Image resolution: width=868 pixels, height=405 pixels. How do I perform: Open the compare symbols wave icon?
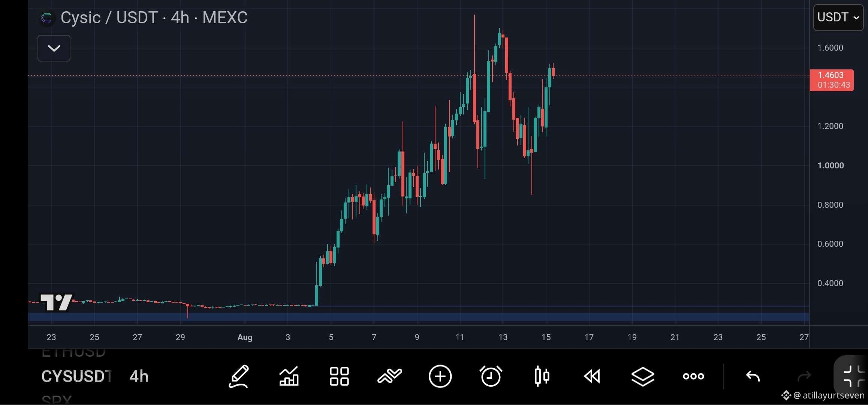click(390, 376)
